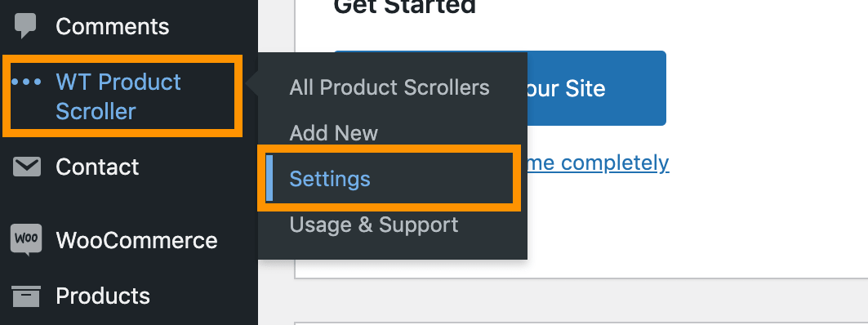Select All Product Scrollers in submenu
868x325 pixels.
tap(389, 87)
